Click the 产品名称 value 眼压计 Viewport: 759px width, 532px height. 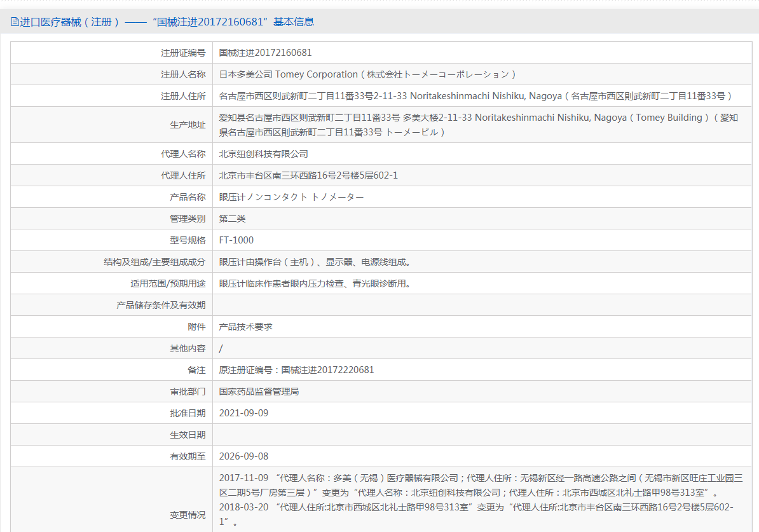291,197
